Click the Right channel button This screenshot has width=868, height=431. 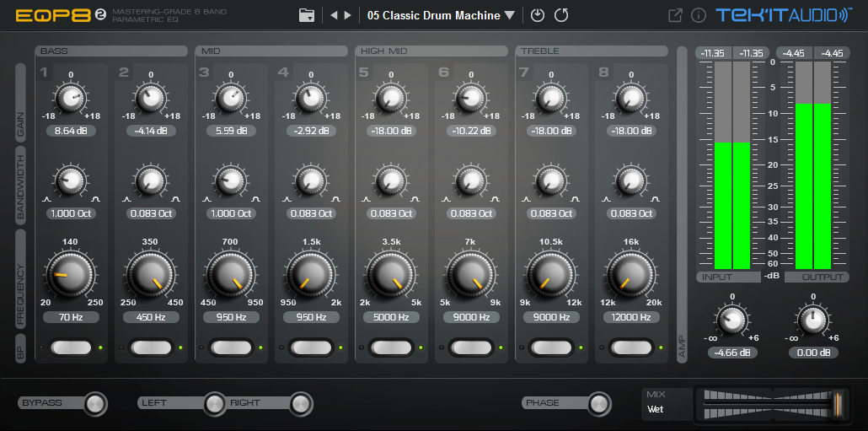pos(300,404)
